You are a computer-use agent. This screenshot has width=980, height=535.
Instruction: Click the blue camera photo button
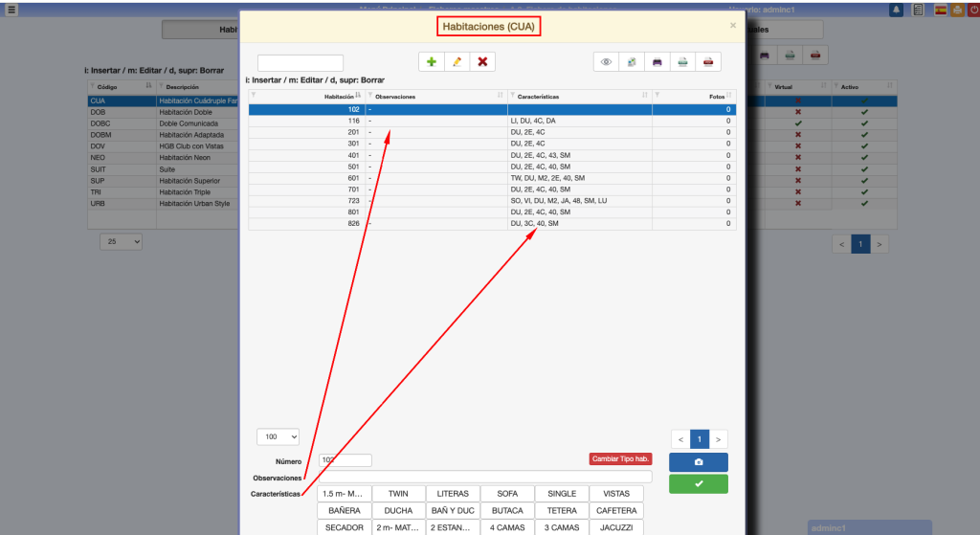(x=699, y=462)
